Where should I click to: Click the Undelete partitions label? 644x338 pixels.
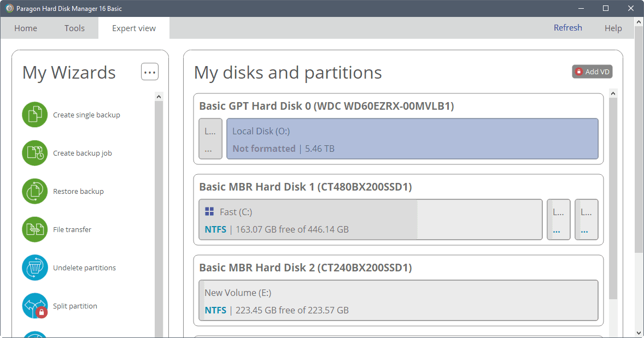[x=84, y=268]
